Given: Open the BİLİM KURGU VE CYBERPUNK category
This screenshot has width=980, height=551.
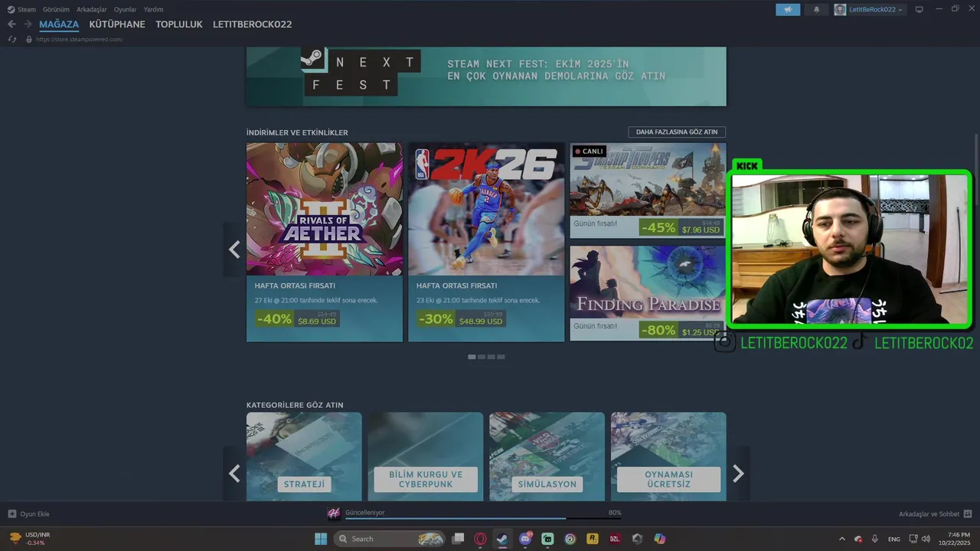Looking at the screenshot, I should pyautogui.click(x=426, y=457).
